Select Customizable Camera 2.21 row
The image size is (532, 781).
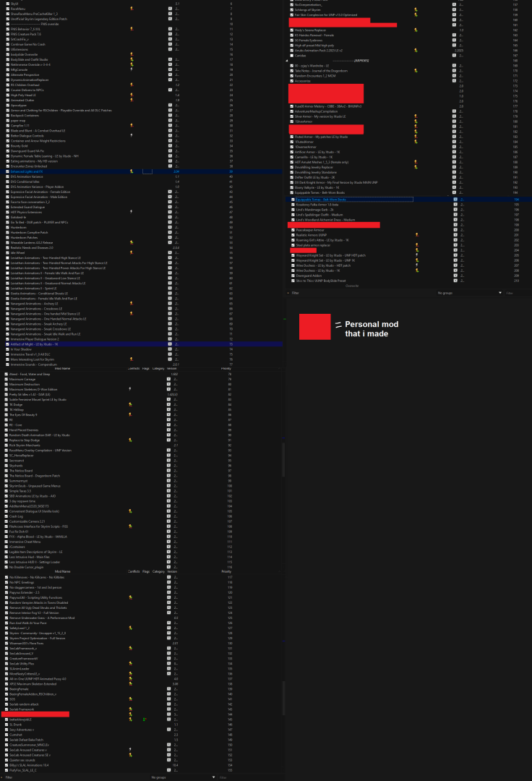tap(142, 521)
